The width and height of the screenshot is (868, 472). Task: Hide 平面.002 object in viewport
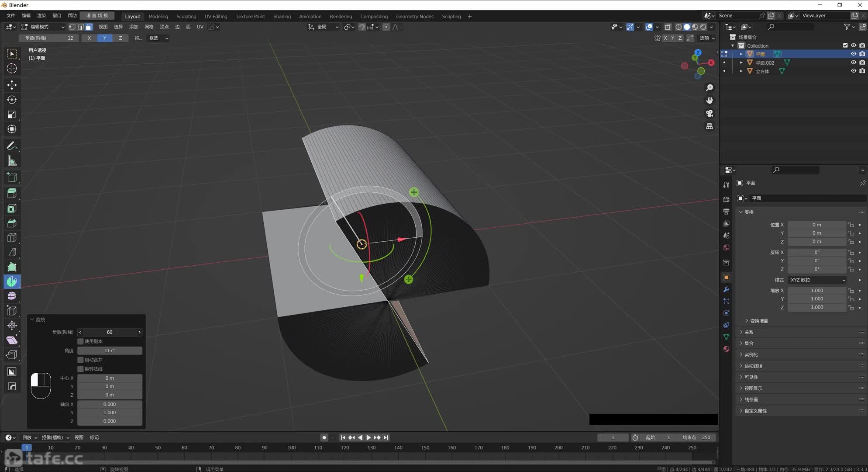coord(853,62)
